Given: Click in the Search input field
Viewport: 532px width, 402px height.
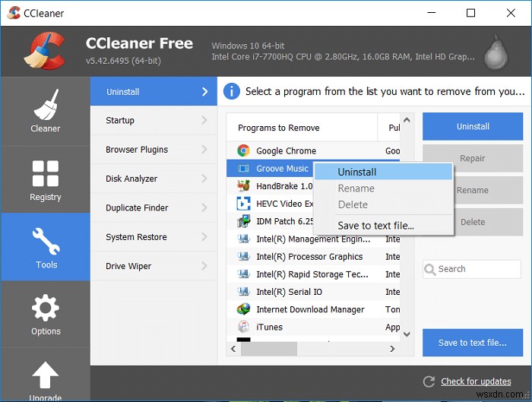Looking at the screenshot, I should point(472,269).
